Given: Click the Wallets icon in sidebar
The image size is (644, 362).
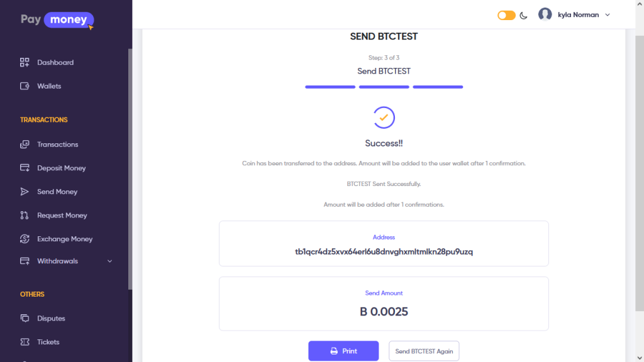Looking at the screenshot, I should click(25, 86).
